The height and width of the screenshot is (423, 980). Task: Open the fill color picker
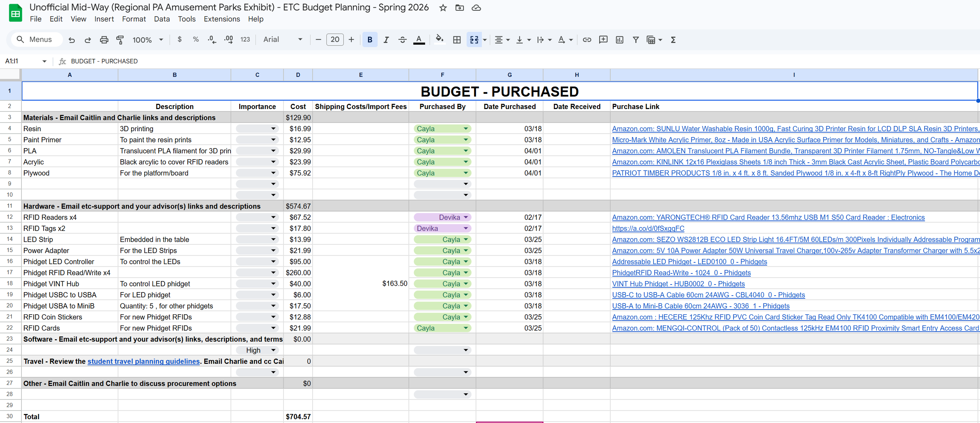click(440, 39)
